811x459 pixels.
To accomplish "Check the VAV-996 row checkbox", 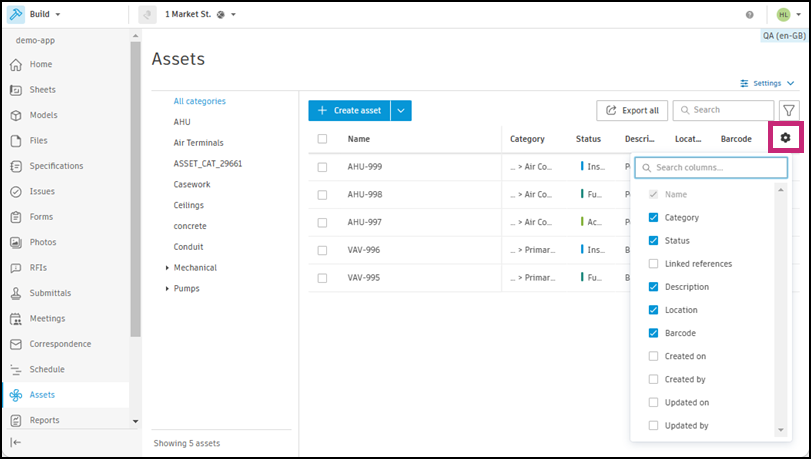I will [322, 250].
